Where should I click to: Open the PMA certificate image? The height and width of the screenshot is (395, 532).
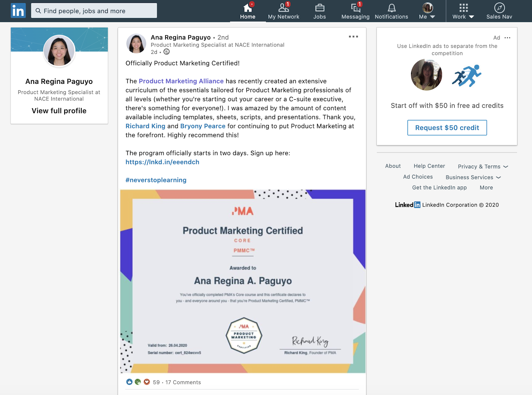[x=243, y=281]
